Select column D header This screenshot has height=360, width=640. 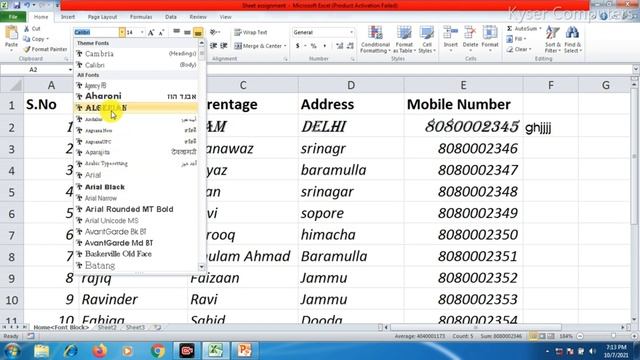[x=351, y=85]
